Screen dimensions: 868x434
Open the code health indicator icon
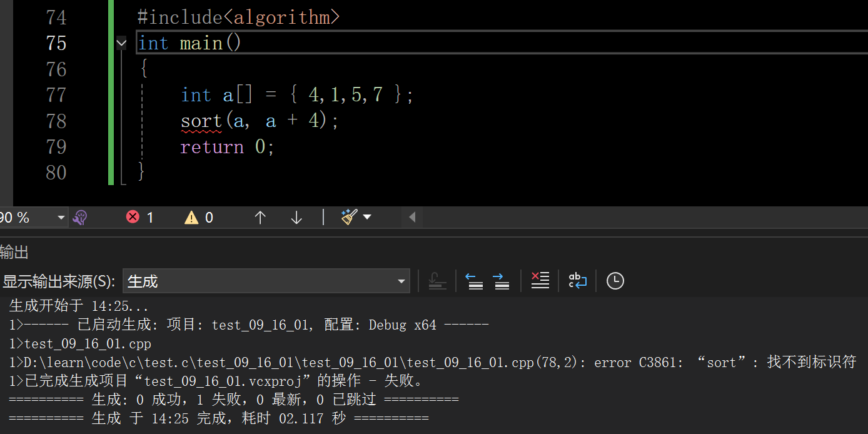click(x=80, y=218)
